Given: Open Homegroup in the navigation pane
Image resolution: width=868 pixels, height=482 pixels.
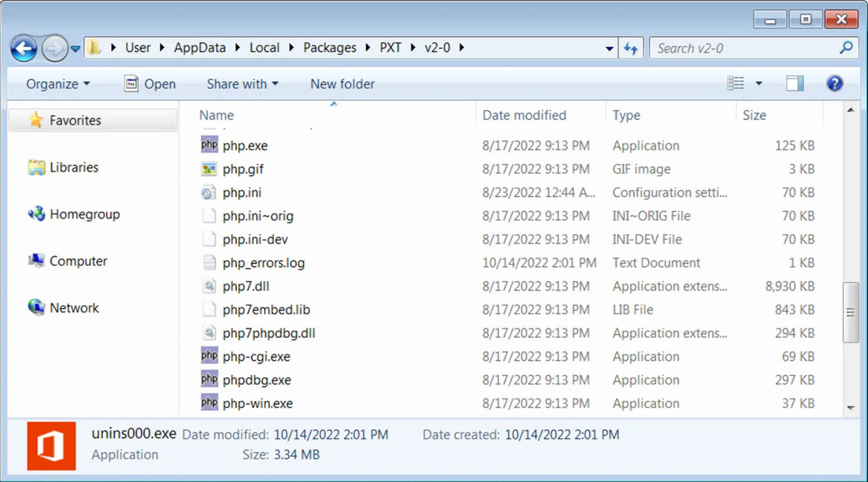Looking at the screenshot, I should point(84,215).
